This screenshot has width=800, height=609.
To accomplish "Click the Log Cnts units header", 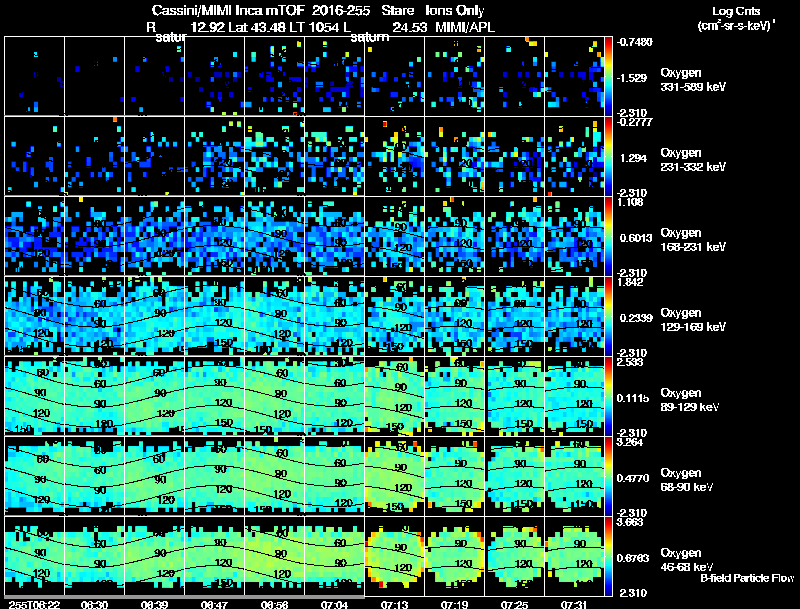I will [736, 18].
